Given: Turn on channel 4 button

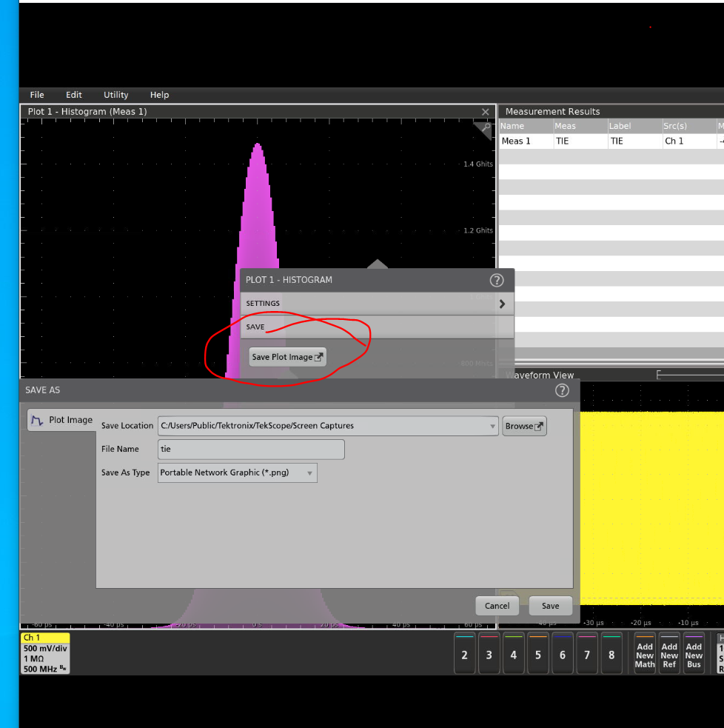Looking at the screenshot, I should click(514, 653).
